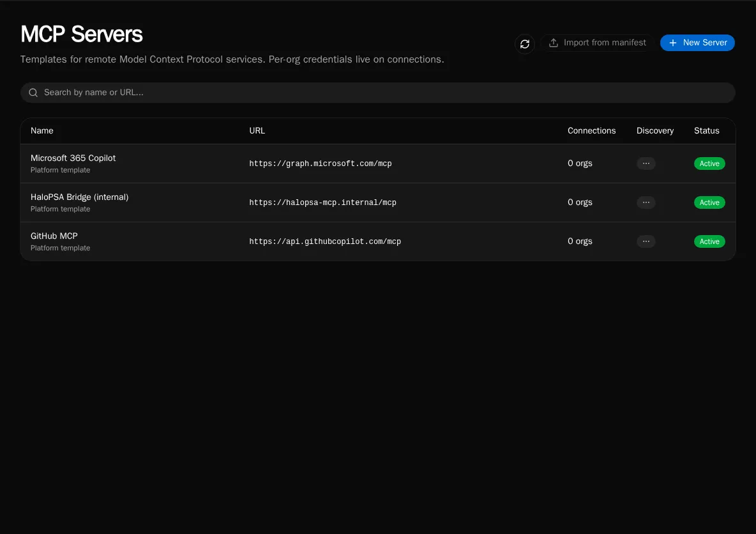Create a New Server
The image size is (756, 534).
[x=697, y=42]
